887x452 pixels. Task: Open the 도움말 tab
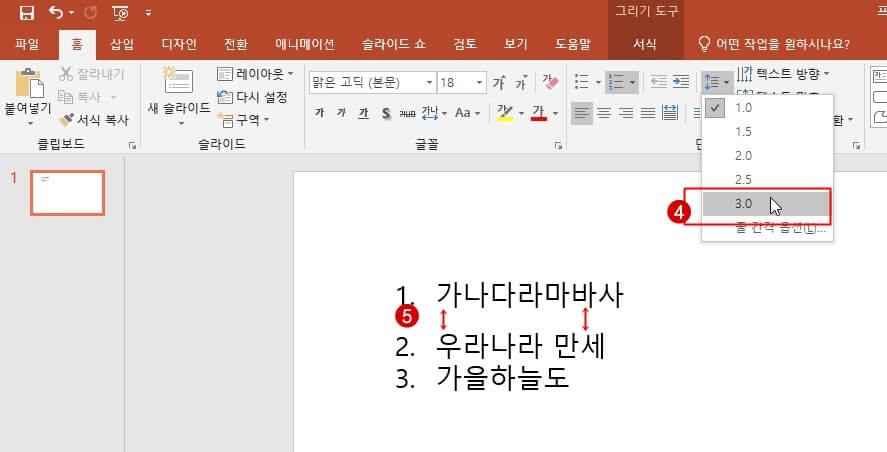(573, 44)
